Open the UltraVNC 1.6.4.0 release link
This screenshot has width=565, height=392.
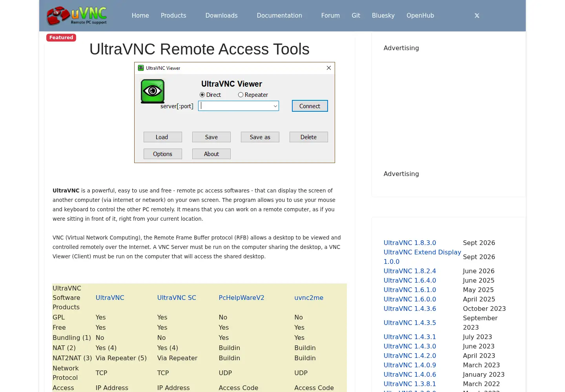coord(410,280)
